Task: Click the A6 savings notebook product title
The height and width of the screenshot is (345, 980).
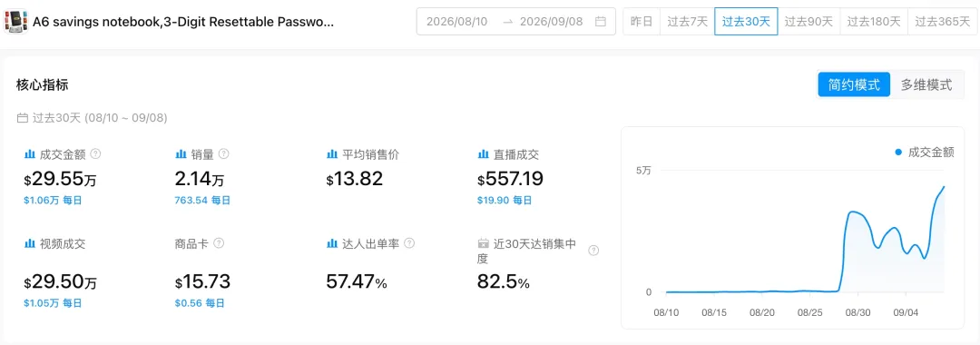Action: coord(183,22)
